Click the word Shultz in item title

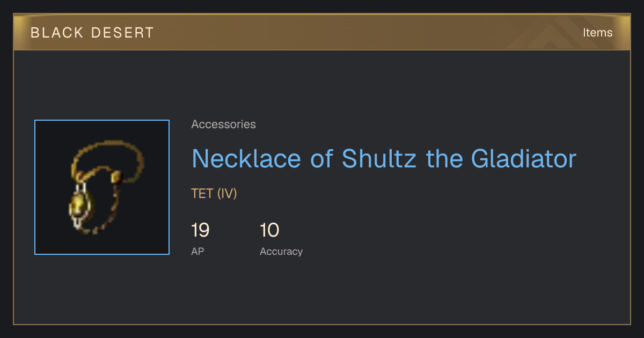point(379,159)
